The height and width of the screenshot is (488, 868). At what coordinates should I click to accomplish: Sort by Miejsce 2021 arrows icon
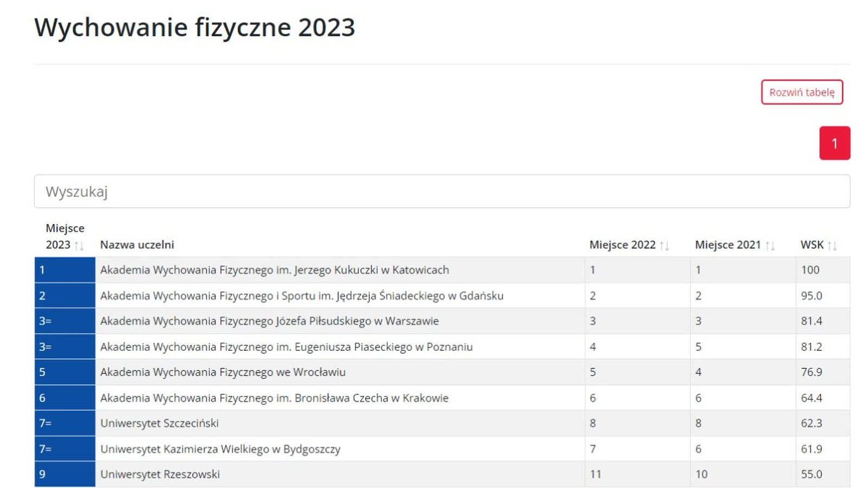pos(770,246)
